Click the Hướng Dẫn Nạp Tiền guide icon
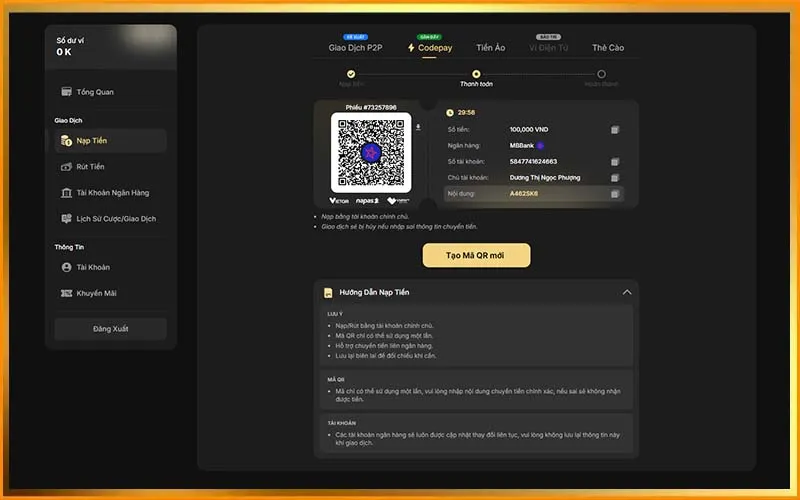This screenshot has width=800, height=500. pos(328,293)
